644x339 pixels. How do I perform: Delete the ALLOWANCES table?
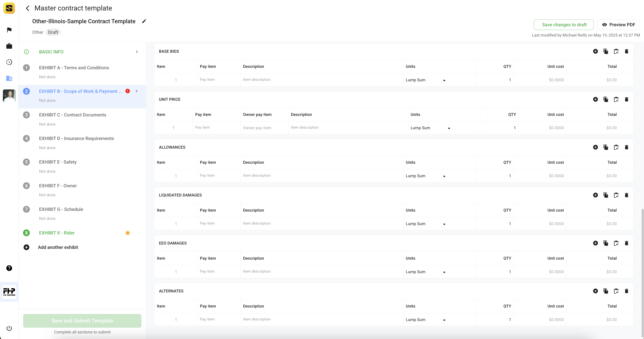pos(627,147)
